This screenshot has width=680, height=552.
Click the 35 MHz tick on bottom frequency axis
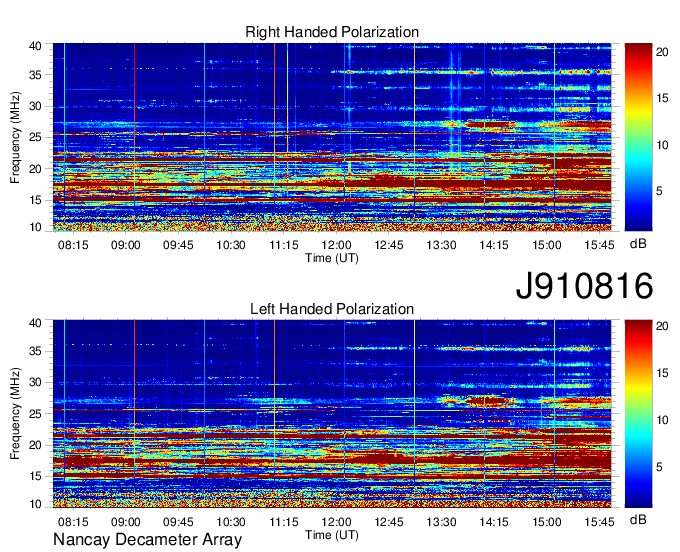[x=35, y=351]
